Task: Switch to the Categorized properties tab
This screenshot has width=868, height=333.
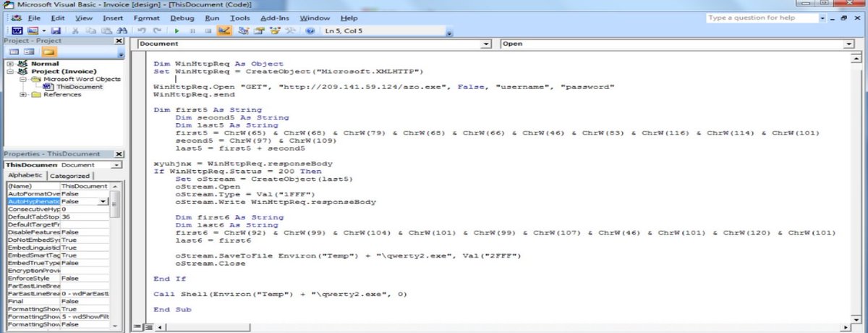Action: [70, 176]
